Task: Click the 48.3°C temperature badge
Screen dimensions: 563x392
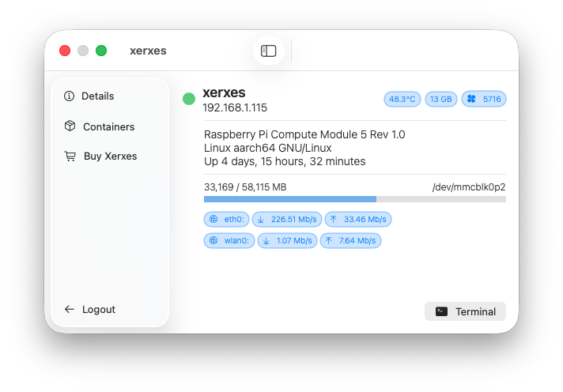Action: point(402,99)
